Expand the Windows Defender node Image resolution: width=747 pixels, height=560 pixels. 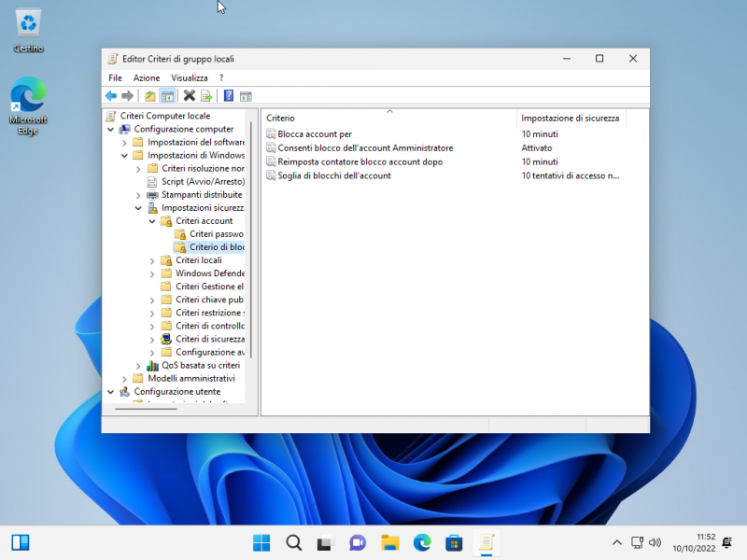tap(152, 273)
